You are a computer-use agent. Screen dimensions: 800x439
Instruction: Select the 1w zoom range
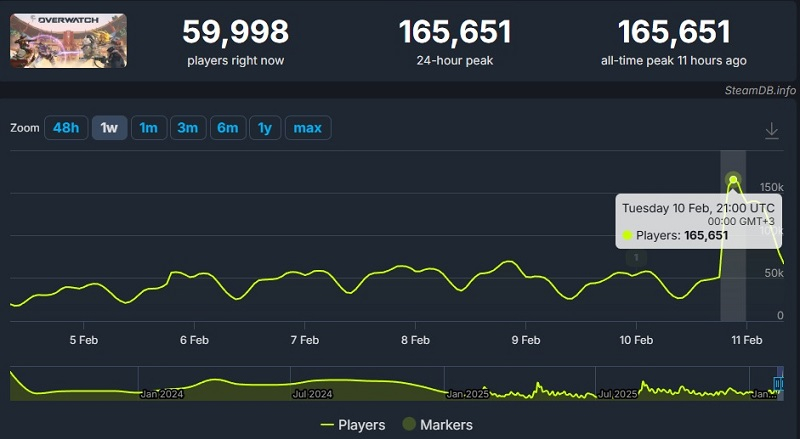[109, 128]
